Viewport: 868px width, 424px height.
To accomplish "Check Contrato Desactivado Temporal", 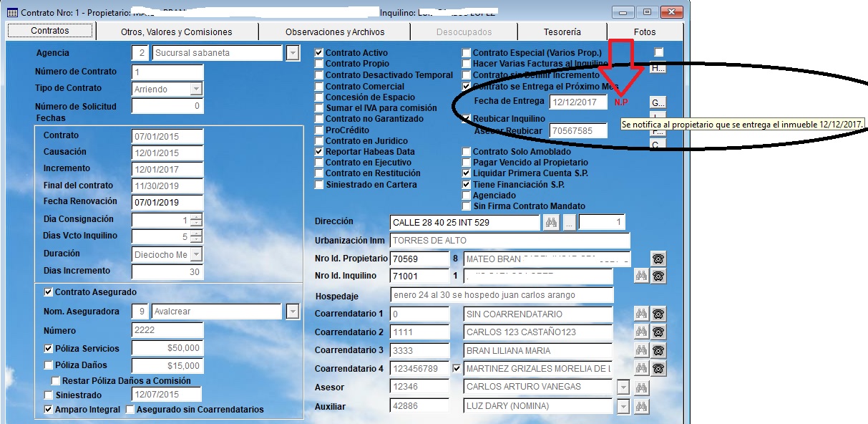I will click(x=320, y=75).
